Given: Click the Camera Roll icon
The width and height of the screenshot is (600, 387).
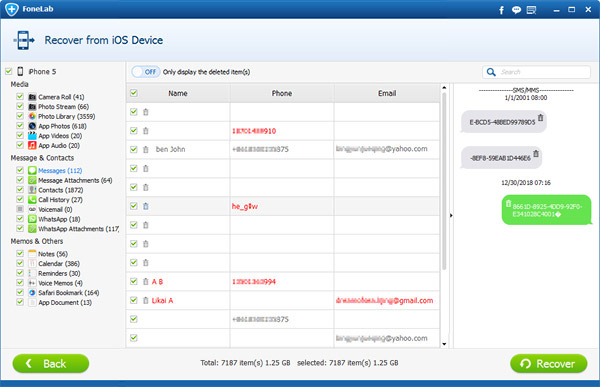Looking at the screenshot, I should [x=32, y=97].
